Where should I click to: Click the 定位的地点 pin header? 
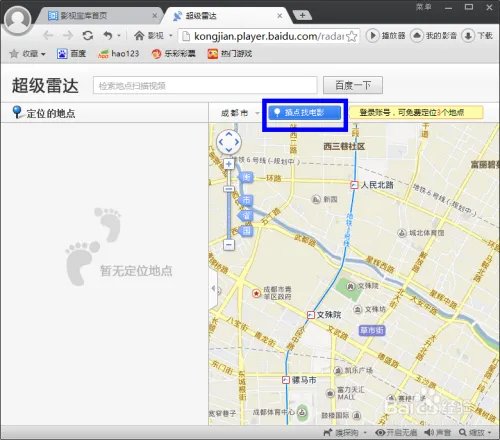click(43, 113)
